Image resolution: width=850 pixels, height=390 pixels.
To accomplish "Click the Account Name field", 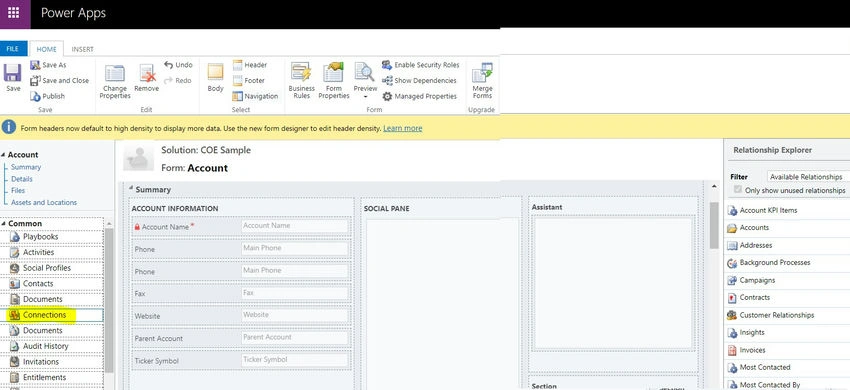I will (294, 226).
